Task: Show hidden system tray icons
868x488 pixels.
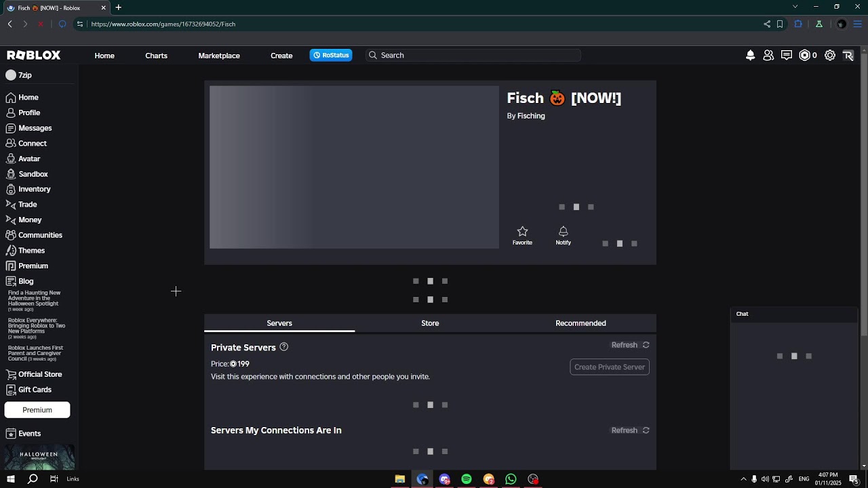Action: coord(743,479)
